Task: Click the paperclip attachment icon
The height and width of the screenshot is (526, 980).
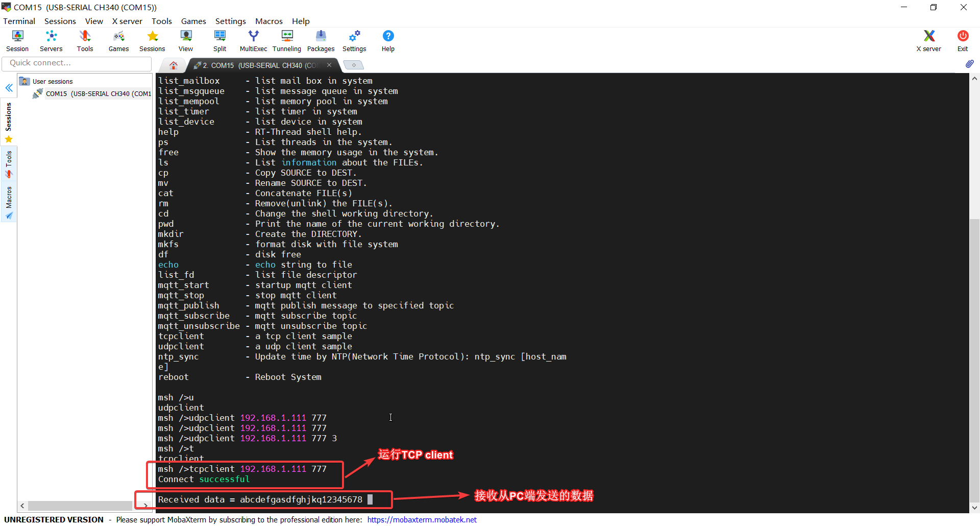Action: (969, 64)
